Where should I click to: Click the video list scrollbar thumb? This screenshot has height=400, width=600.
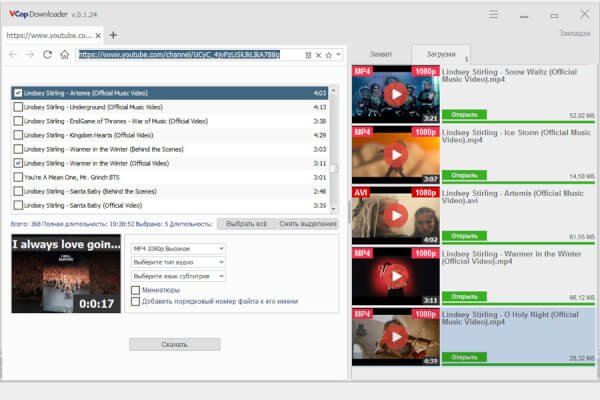coord(333,168)
